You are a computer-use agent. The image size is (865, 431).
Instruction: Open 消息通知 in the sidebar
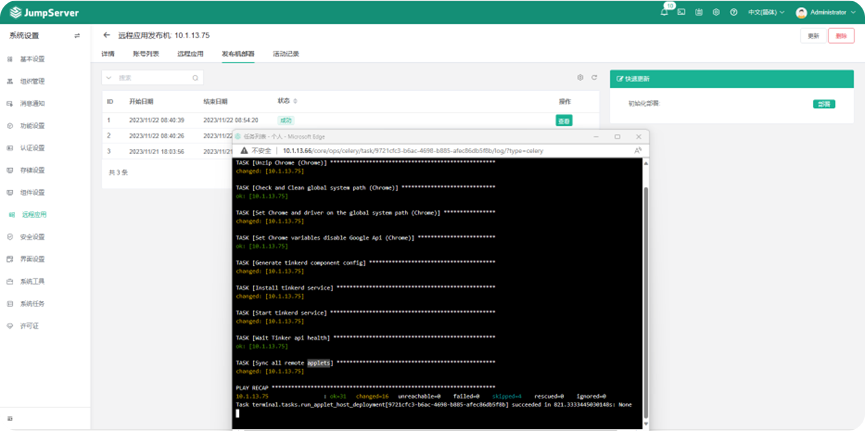33,103
